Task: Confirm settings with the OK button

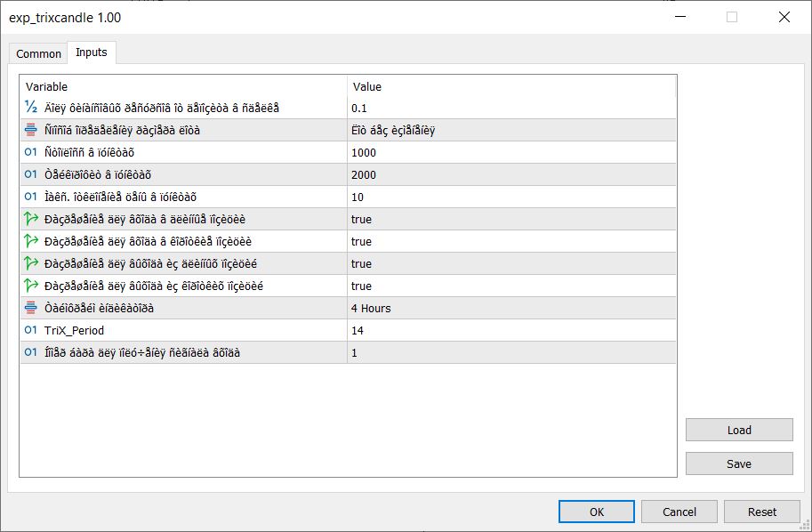Action: coord(597,512)
